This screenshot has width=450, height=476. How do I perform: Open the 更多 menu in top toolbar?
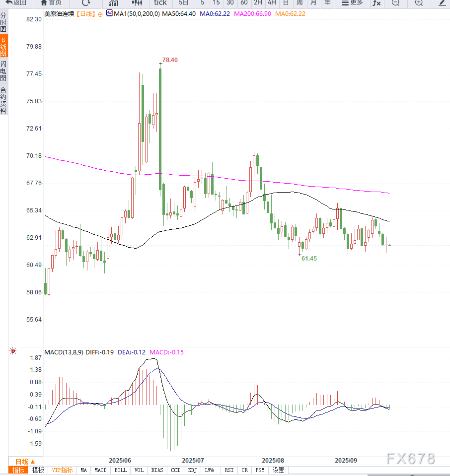(x=352, y=2)
